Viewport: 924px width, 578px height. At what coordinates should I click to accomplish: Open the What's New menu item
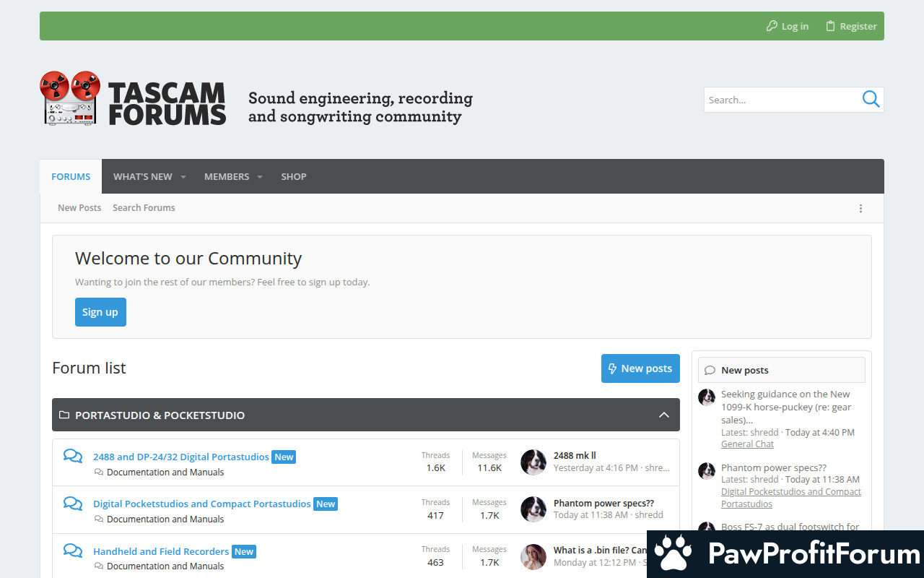(x=143, y=176)
